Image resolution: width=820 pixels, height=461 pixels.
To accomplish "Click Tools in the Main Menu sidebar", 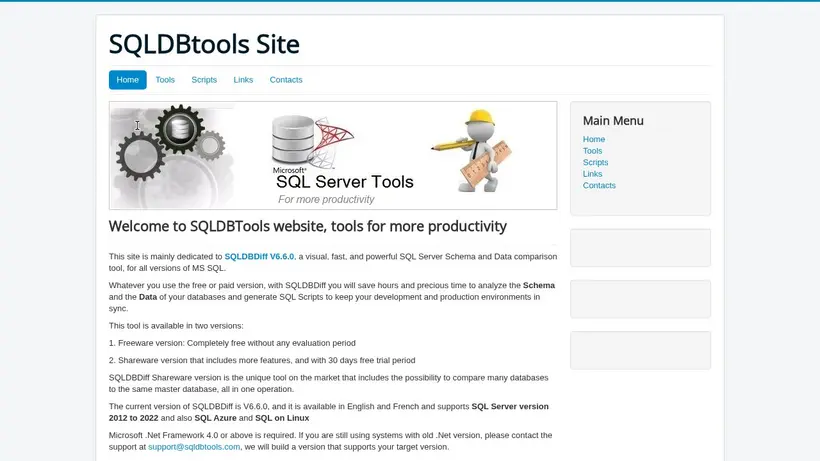I will pos(593,151).
